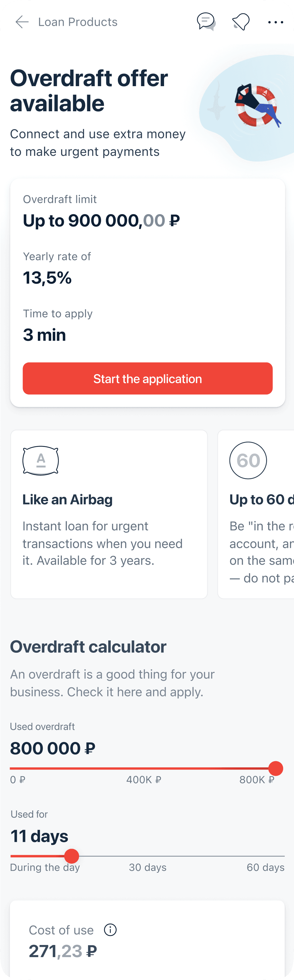Set days slider to 30 days mark
294x980 pixels.
pyautogui.click(x=147, y=856)
